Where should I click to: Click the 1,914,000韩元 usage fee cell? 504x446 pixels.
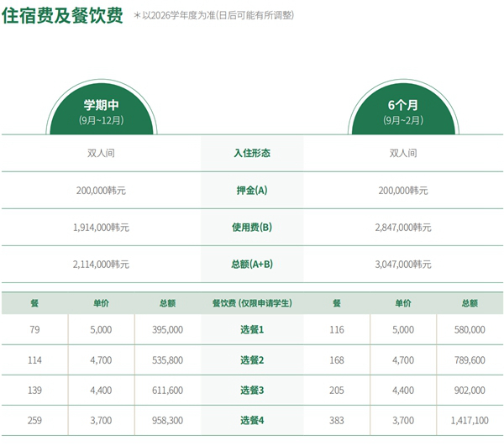coord(102,227)
